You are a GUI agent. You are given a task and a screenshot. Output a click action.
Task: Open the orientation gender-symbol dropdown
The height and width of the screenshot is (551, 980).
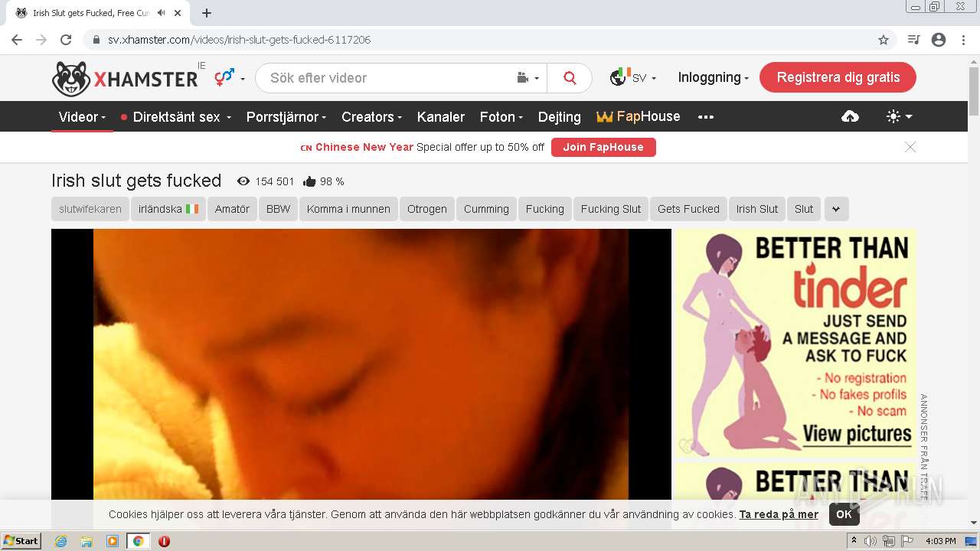[230, 77]
